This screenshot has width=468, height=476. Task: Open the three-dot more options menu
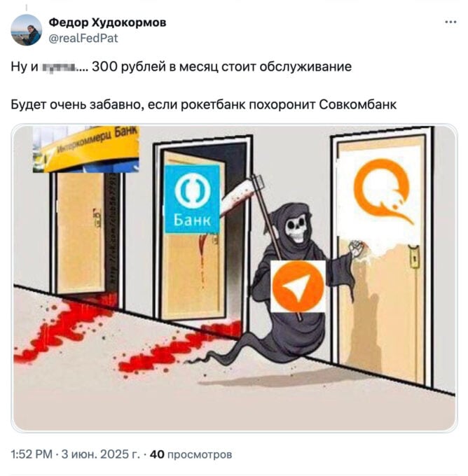(x=450, y=22)
